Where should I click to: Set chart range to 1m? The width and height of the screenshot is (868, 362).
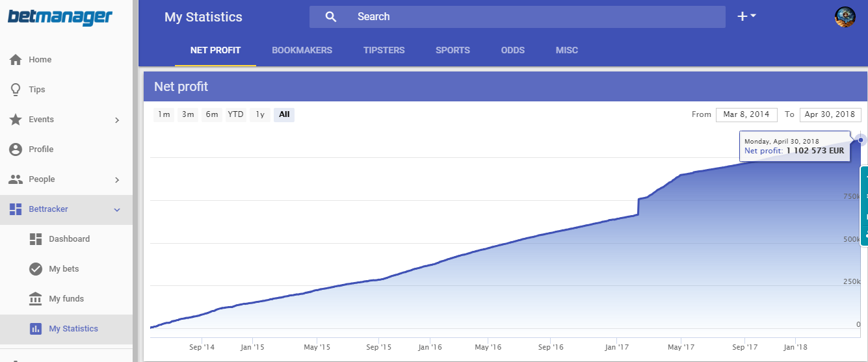(164, 114)
